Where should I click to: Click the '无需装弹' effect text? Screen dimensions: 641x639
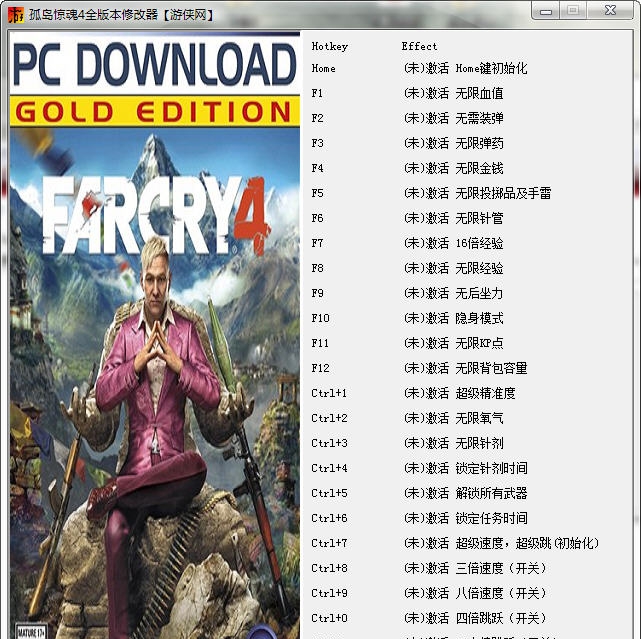(479, 118)
